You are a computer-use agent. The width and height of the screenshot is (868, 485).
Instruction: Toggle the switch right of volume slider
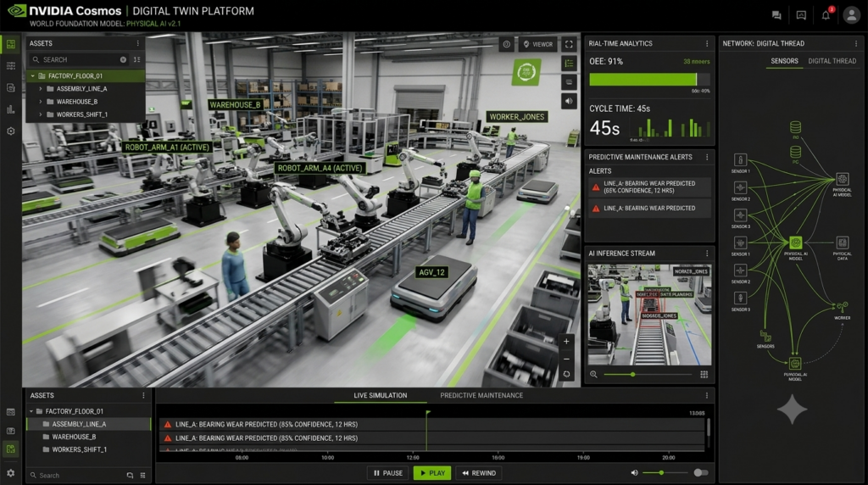pyautogui.click(x=701, y=473)
